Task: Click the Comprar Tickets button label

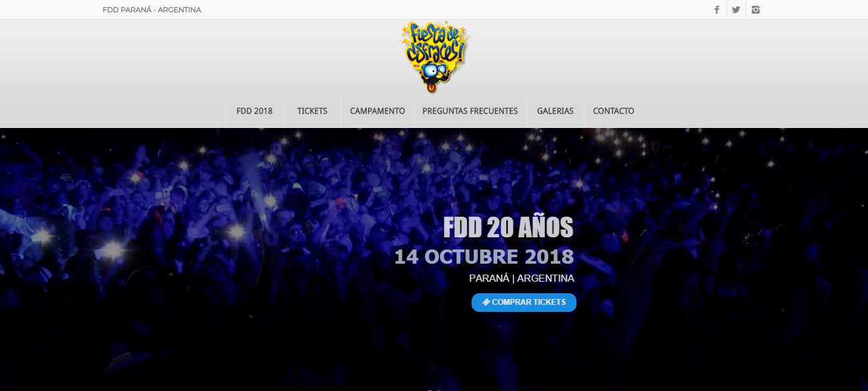Action: 529,302
